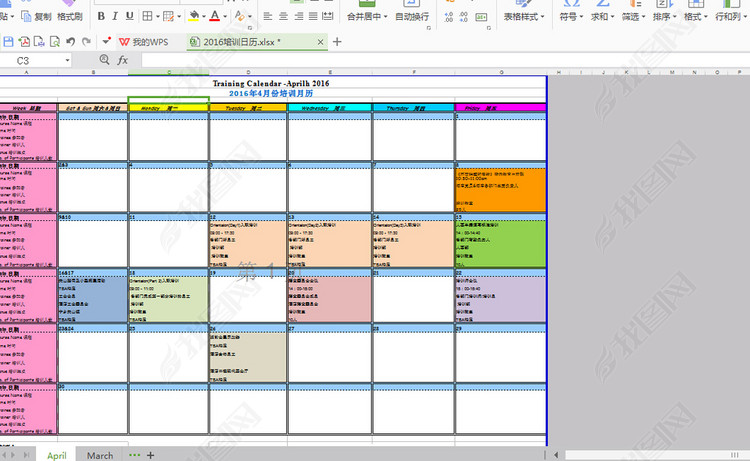
Task: Apply the yellow fill color swatch
Action: pos(194,16)
